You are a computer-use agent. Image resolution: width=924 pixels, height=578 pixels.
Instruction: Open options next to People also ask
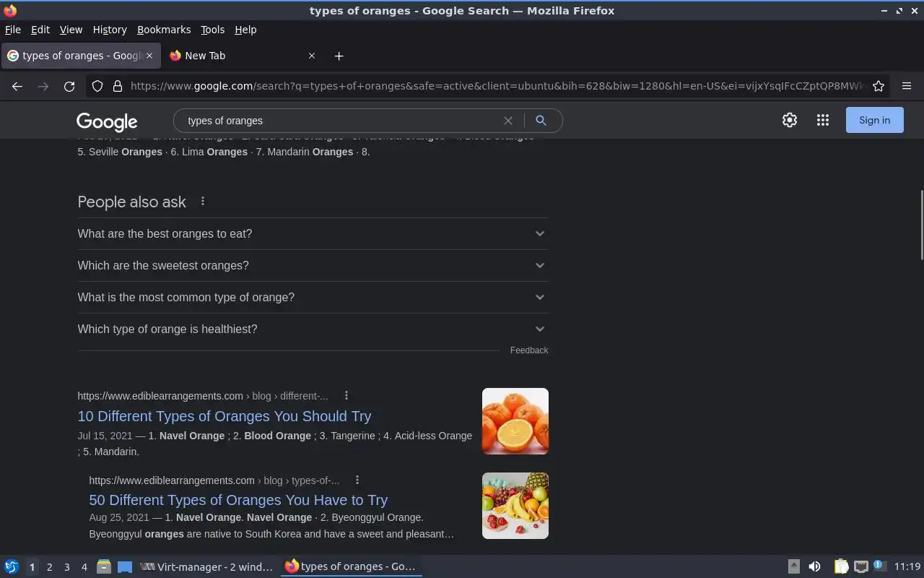[203, 202]
